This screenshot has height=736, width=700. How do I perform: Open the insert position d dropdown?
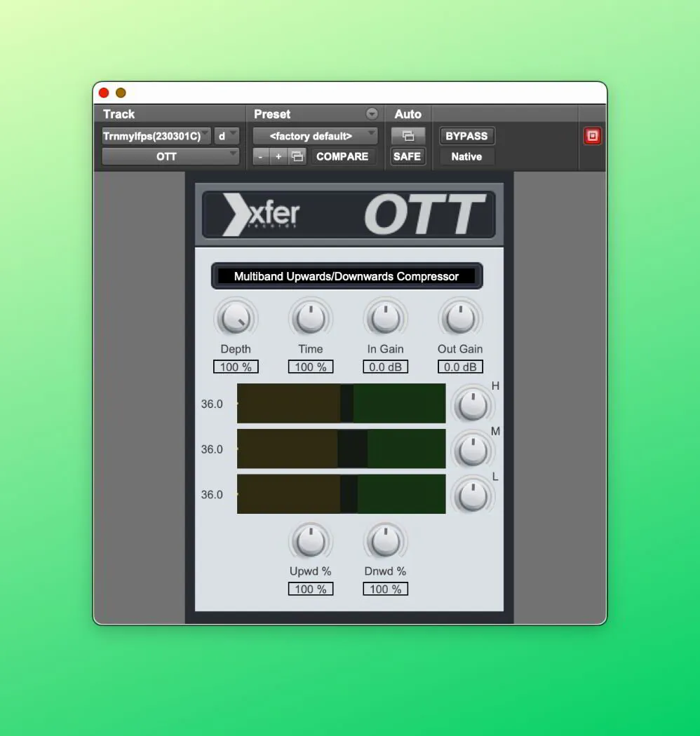tap(227, 136)
